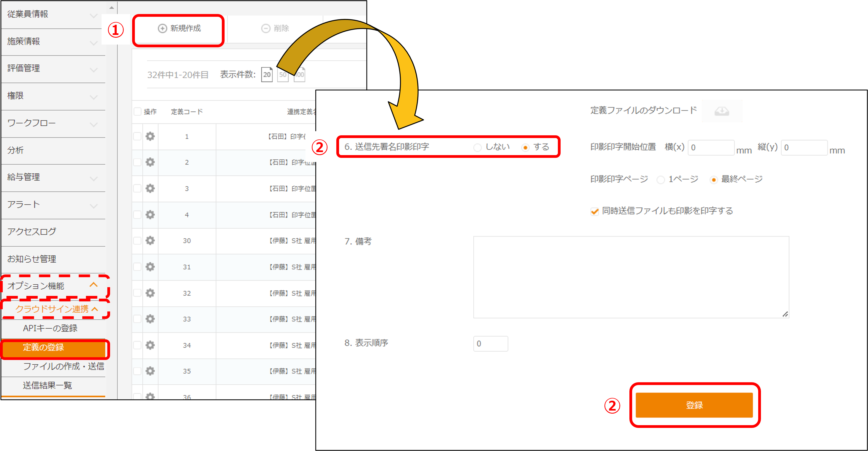This screenshot has width=868, height=451.
Task: Click the 定義コード column header
Action: pos(187,112)
